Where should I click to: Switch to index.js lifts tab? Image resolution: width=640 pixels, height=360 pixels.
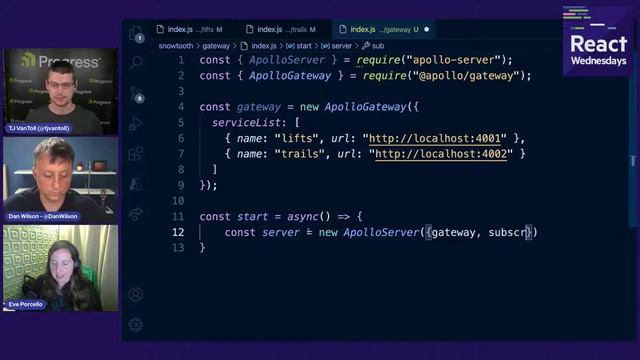(x=190, y=29)
